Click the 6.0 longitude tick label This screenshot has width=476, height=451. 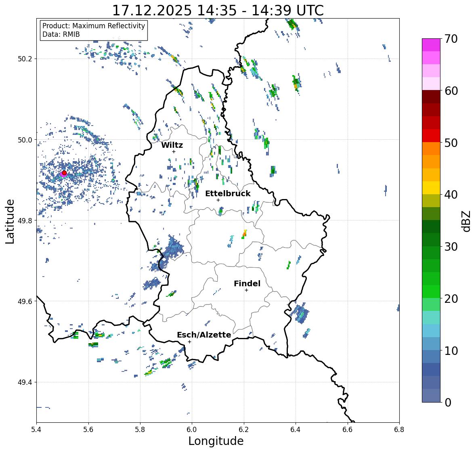[x=192, y=430]
